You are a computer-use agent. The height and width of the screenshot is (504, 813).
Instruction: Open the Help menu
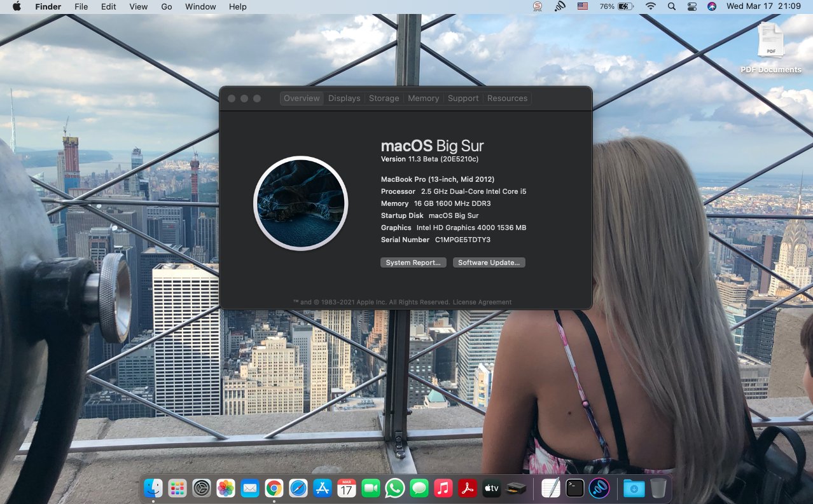pos(238,6)
